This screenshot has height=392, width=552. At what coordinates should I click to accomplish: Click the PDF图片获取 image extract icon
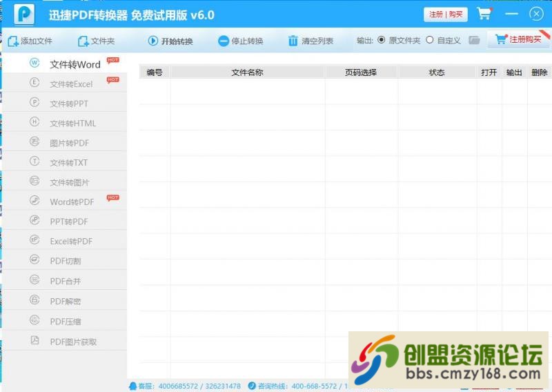pyautogui.click(x=34, y=340)
